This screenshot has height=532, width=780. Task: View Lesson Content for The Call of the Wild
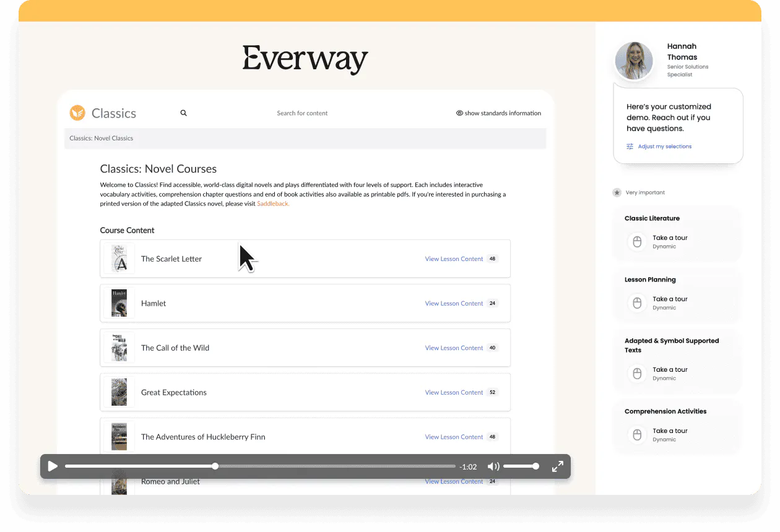pos(454,348)
